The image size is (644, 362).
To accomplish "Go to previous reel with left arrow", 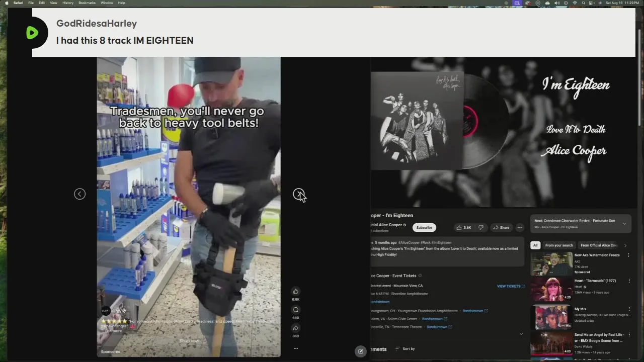I will (x=79, y=194).
